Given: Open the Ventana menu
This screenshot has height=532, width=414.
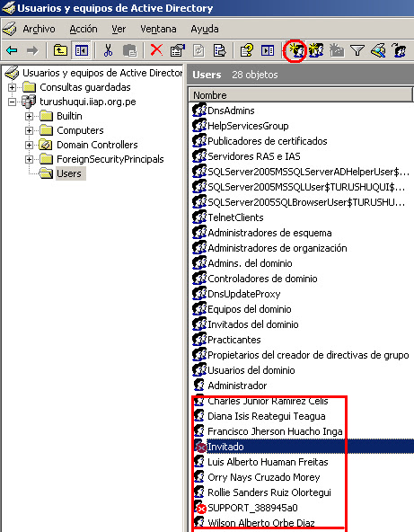Looking at the screenshot, I should coord(158,29).
